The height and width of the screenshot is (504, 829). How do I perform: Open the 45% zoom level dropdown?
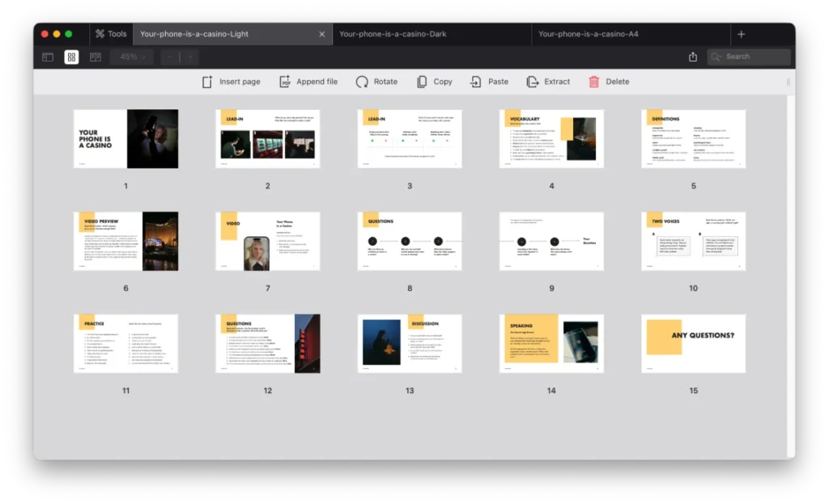133,57
